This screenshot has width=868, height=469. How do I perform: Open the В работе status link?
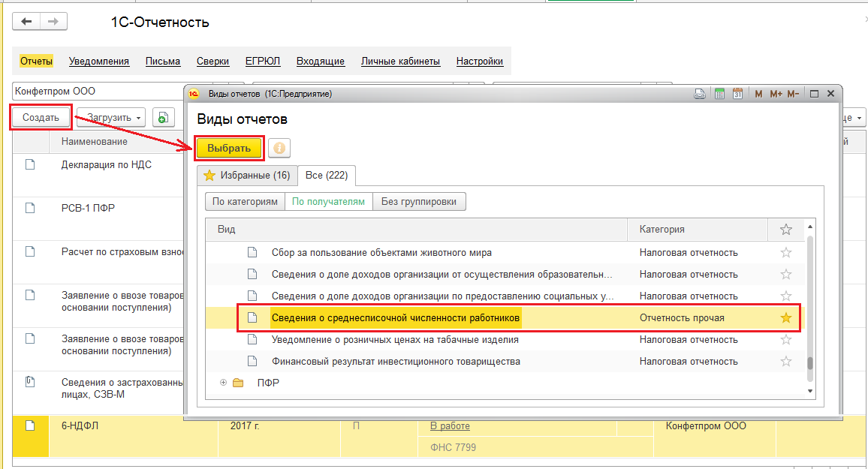pos(450,426)
